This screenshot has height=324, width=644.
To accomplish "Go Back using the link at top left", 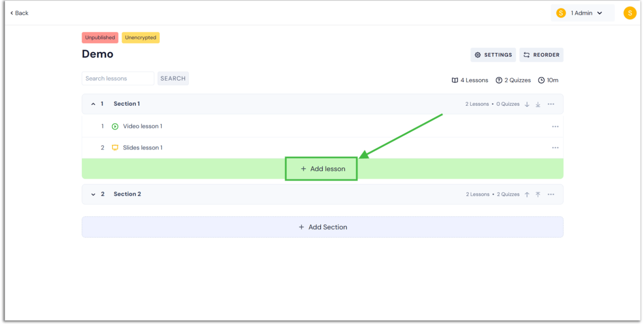I will pos(18,13).
